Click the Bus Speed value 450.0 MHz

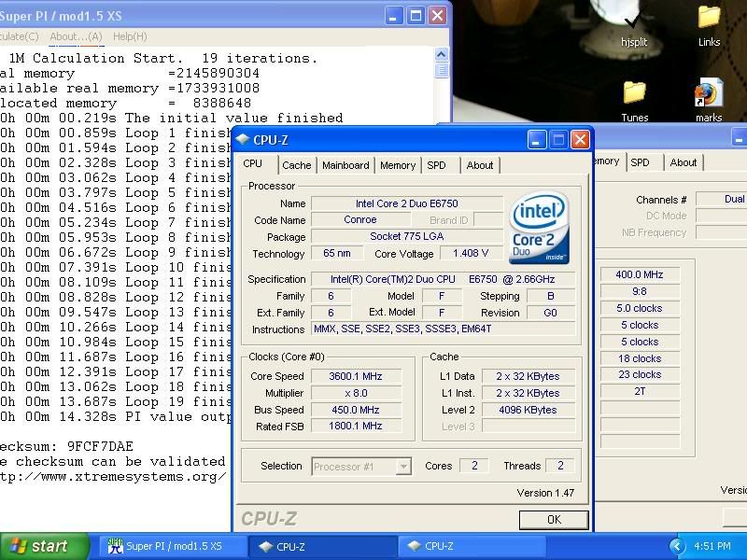[x=356, y=410]
